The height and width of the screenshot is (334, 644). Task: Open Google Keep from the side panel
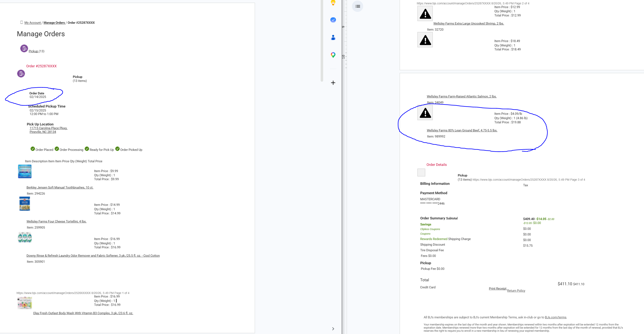(333, 3)
